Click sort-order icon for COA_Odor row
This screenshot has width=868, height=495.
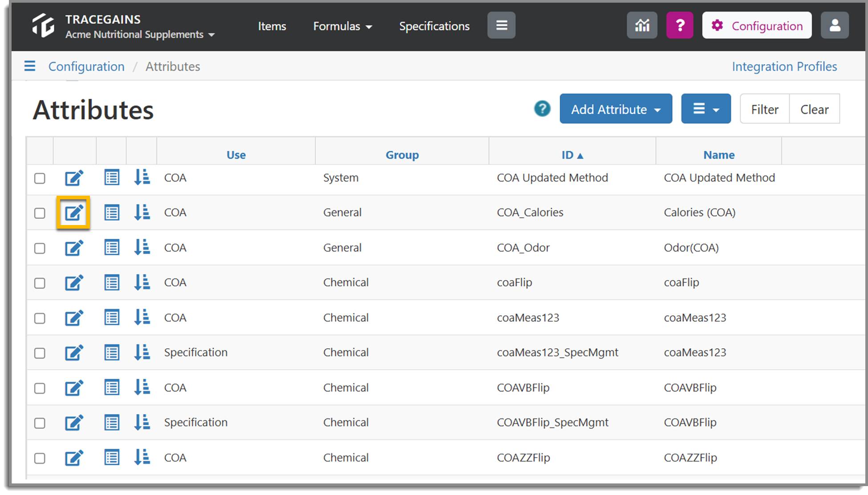142,247
